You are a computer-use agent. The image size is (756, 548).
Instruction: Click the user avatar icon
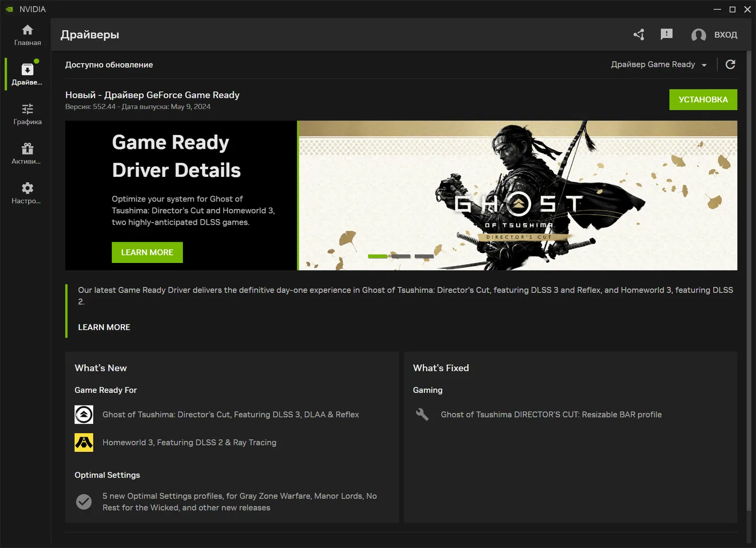coord(698,35)
